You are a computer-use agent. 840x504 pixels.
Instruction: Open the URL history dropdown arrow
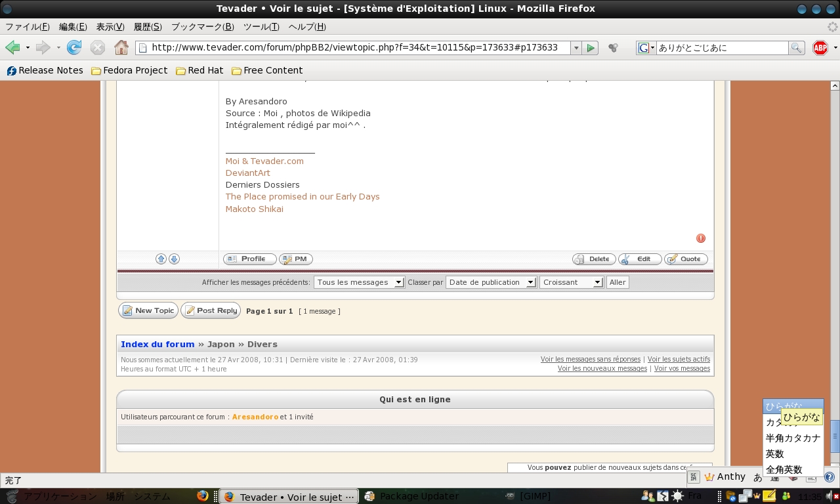(576, 48)
